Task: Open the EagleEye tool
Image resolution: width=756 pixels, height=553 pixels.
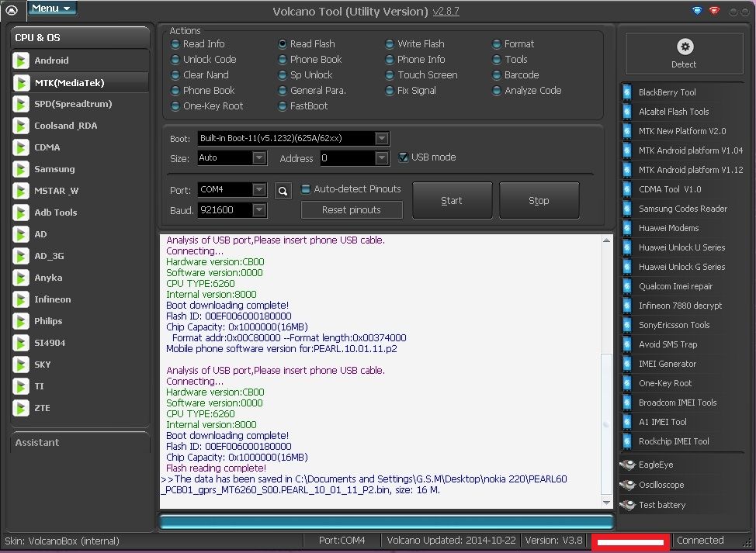Action: click(655, 465)
